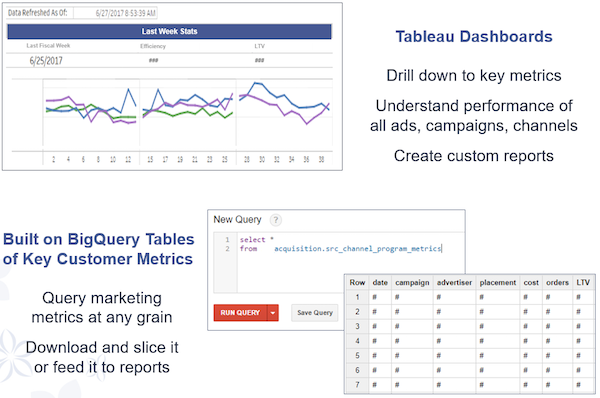Click the 6/25/2017 last fiscal week value
The height and width of the screenshot is (398, 600).
point(46,60)
